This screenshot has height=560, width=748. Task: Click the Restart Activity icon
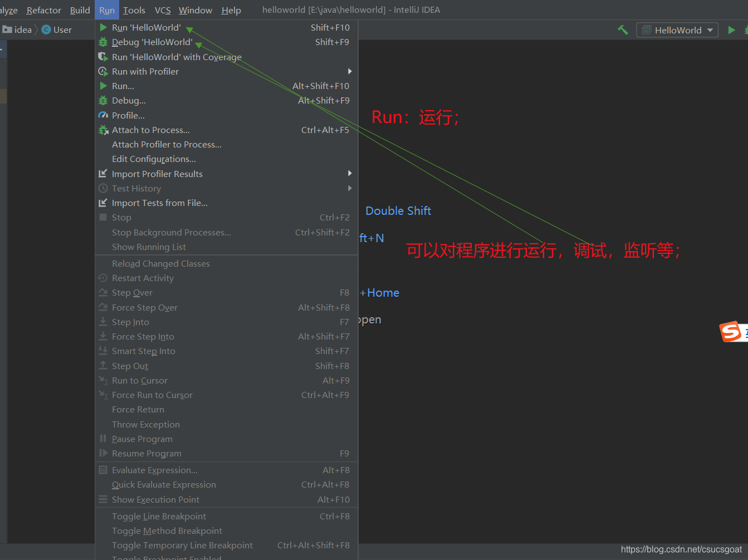click(x=103, y=278)
